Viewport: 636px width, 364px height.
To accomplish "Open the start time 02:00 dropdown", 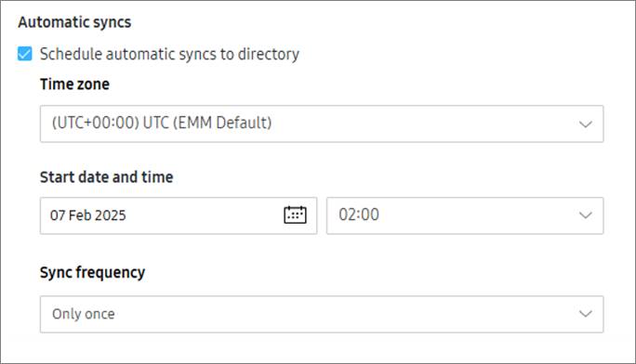I will 465,215.
